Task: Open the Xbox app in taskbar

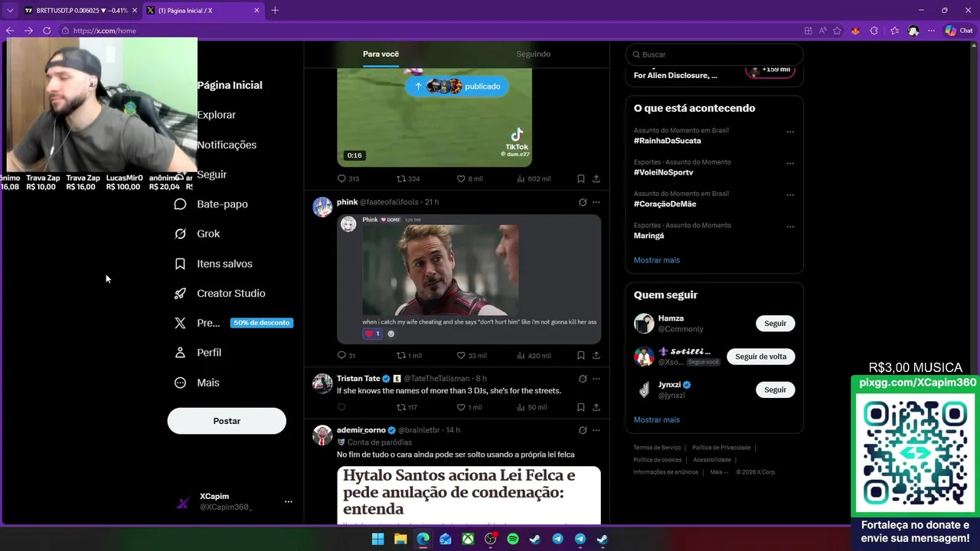Action: click(x=468, y=540)
